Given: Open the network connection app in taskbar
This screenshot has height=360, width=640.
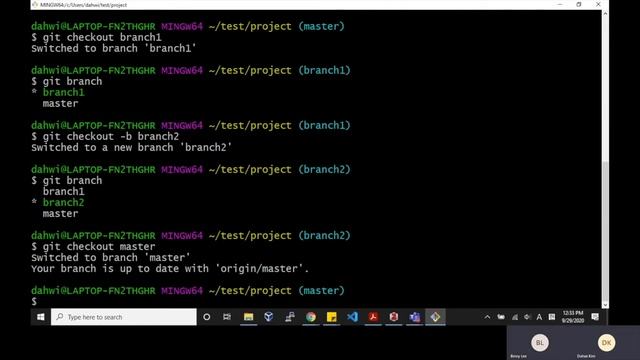Looking at the screenshot, I should pyautogui.click(x=290, y=317).
